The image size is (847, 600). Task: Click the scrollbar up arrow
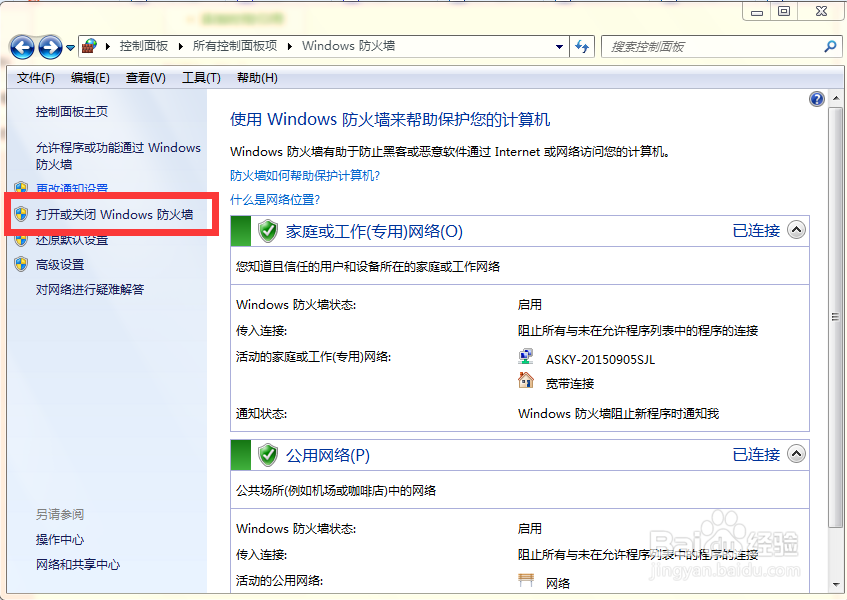(x=836, y=98)
